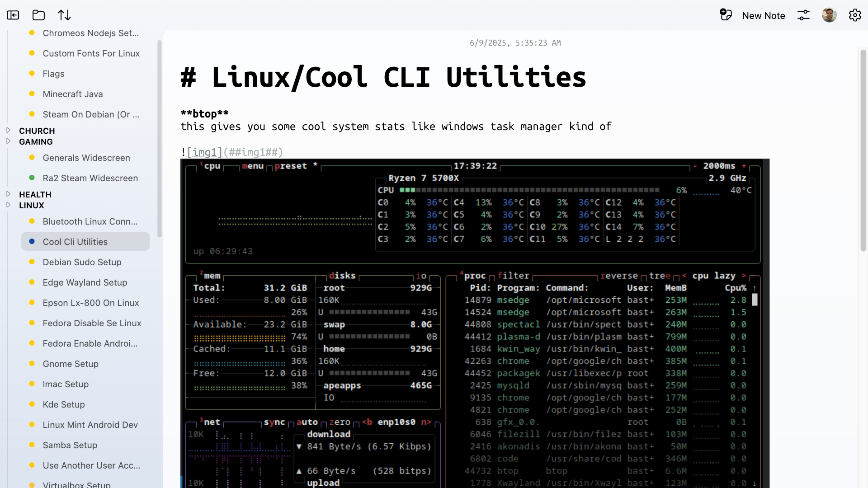The width and height of the screenshot is (868, 488).
Task: Open the user profile avatar
Action: click(829, 15)
